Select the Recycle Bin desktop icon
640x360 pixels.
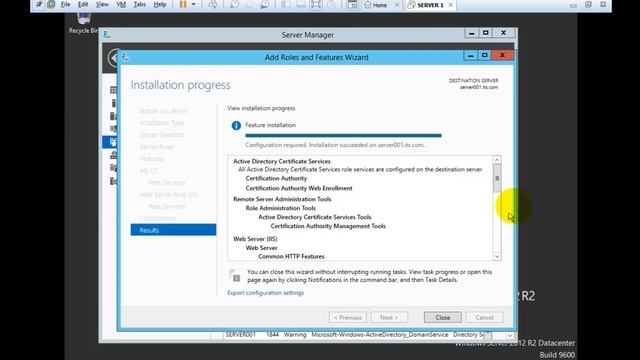(83, 23)
